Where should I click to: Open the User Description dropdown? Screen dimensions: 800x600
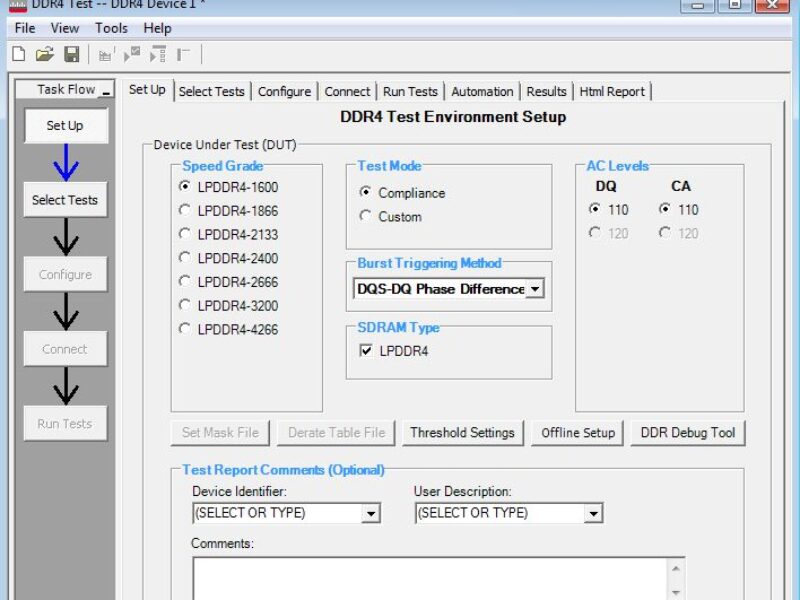click(594, 512)
